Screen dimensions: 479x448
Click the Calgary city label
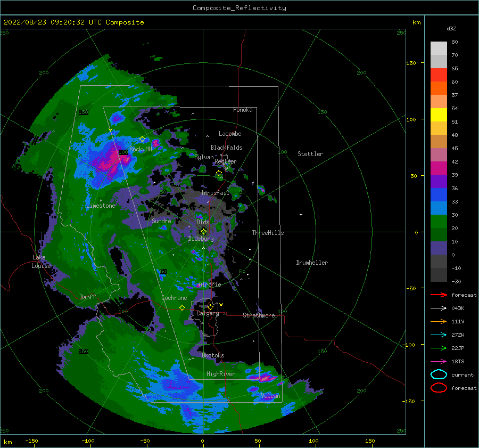[208, 313]
